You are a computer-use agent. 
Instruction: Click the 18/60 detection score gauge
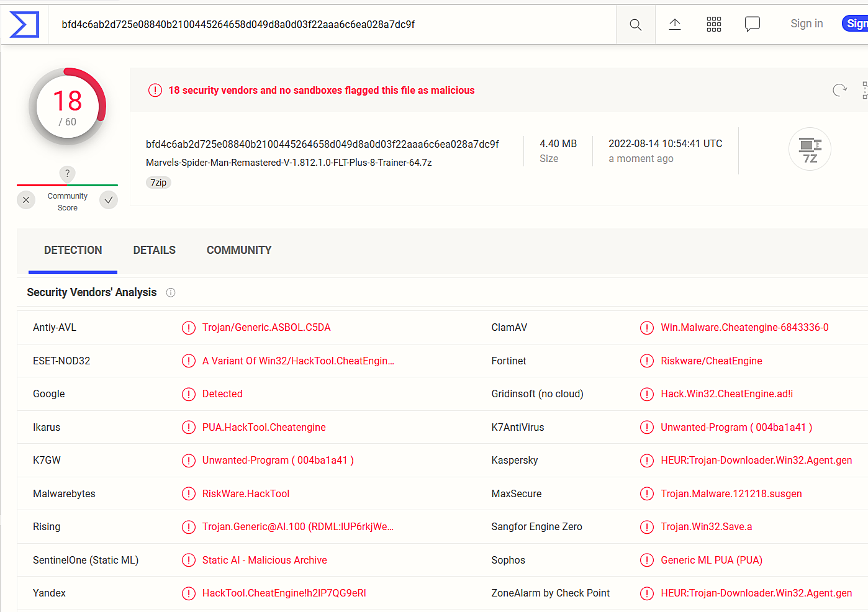click(68, 107)
